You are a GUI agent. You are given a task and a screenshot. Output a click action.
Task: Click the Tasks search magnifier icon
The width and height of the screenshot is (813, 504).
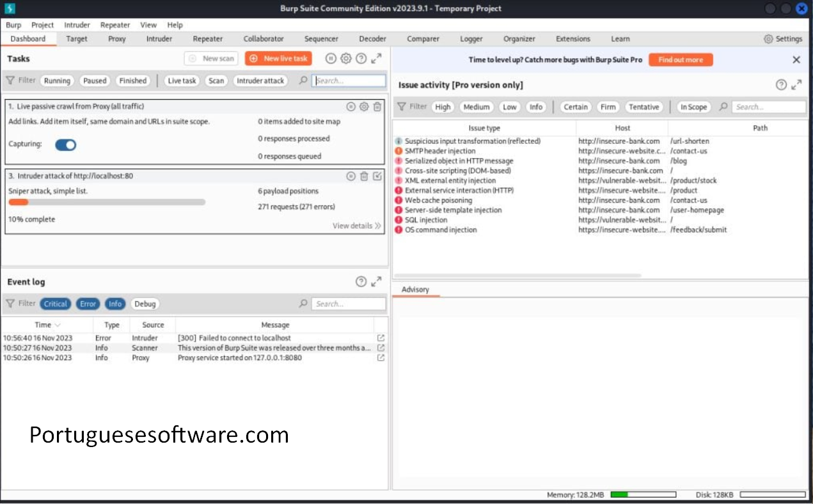(303, 81)
